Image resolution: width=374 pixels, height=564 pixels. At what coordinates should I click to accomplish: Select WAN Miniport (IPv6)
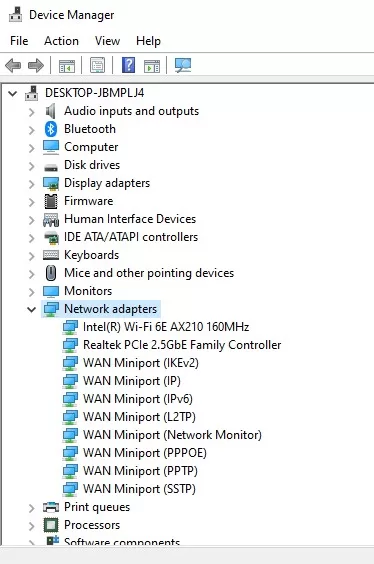point(138,399)
